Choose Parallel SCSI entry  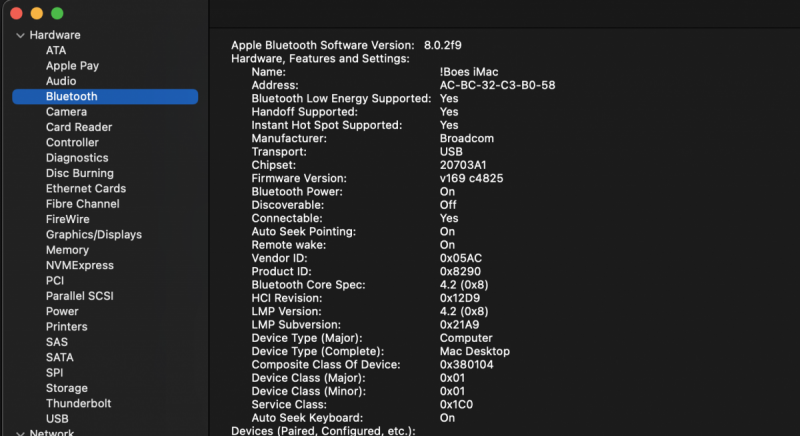tap(80, 296)
